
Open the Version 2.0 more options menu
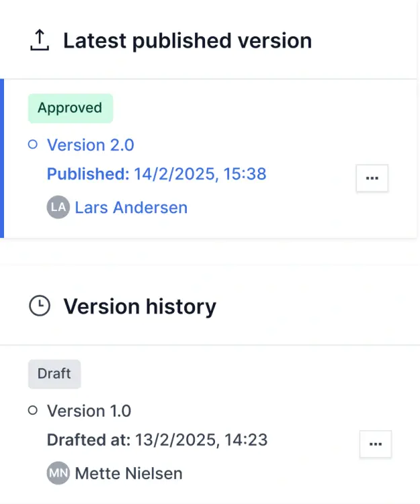coord(372,178)
